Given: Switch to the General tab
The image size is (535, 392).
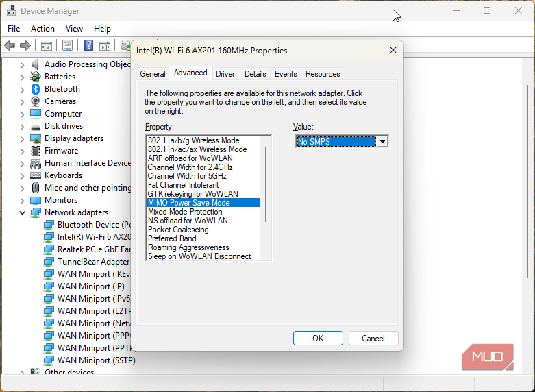Looking at the screenshot, I should coord(153,74).
